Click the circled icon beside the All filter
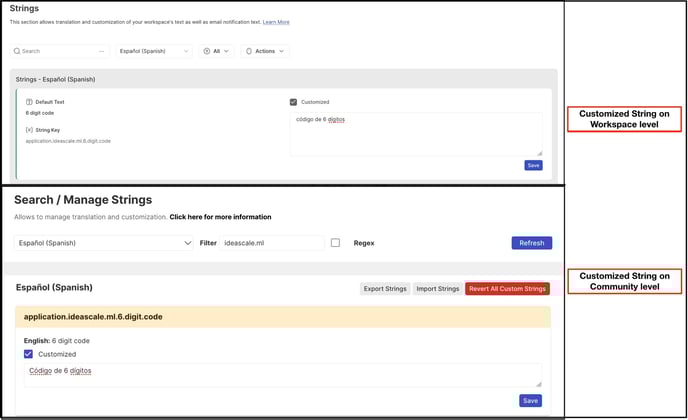 [x=207, y=51]
